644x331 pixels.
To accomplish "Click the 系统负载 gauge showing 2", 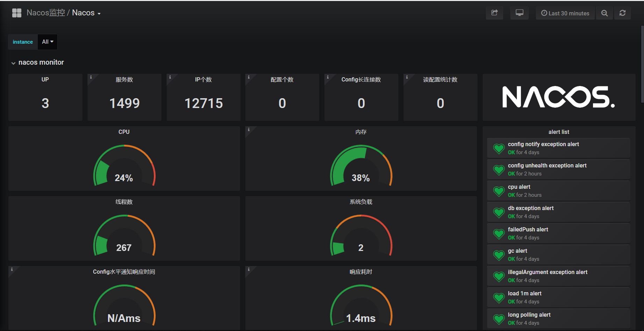I will pyautogui.click(x=361, y=235).
